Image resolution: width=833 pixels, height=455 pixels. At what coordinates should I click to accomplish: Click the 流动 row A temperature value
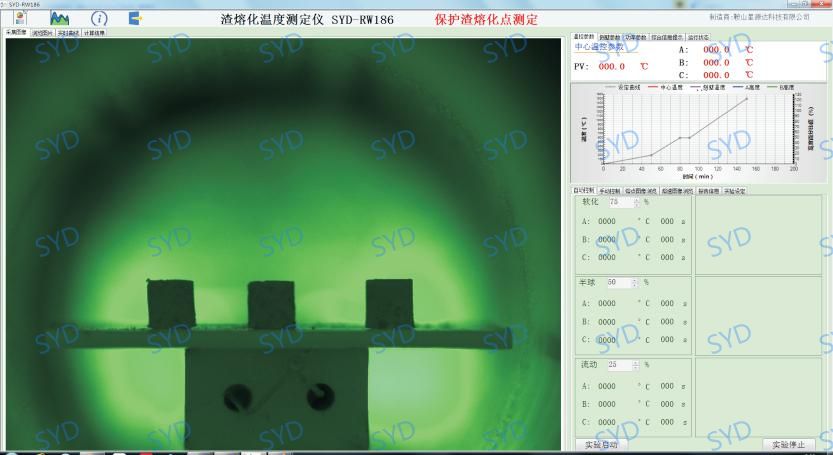[607, 386]
